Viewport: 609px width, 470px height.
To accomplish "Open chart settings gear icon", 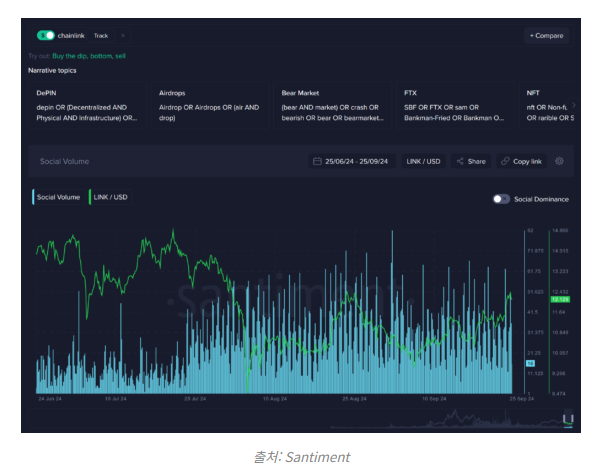I will tap(560, 161).
